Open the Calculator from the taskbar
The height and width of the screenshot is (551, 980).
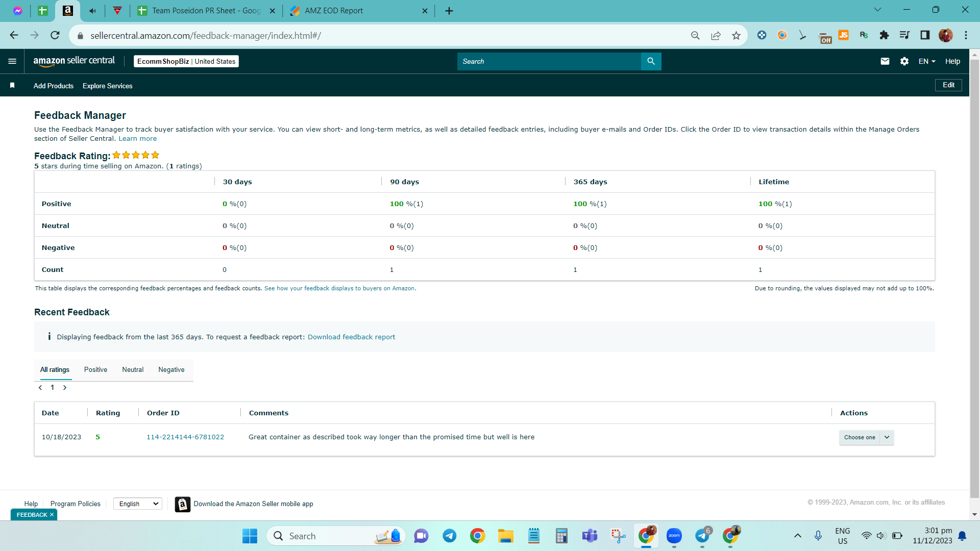[561, 536]
